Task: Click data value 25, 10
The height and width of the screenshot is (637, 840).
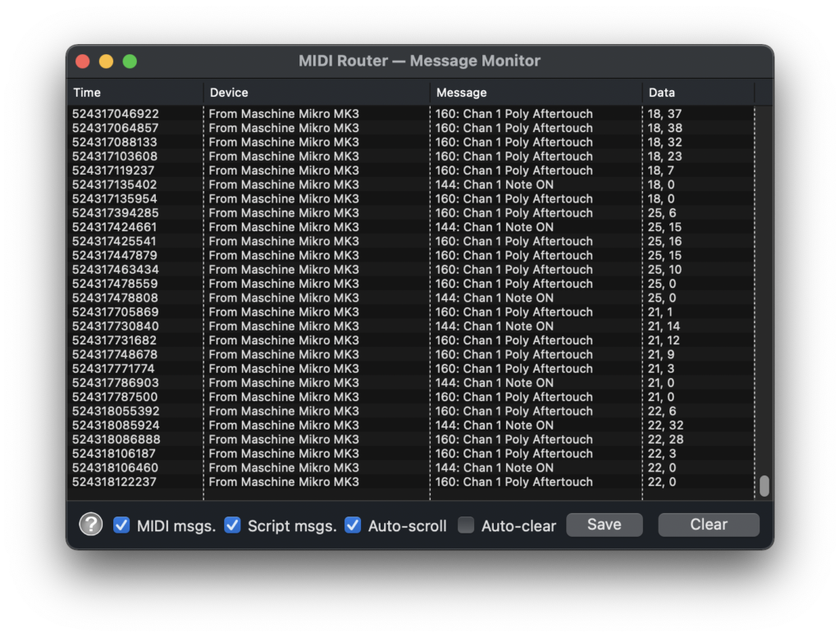Action: pyautogui.click(x=664, y=270)
